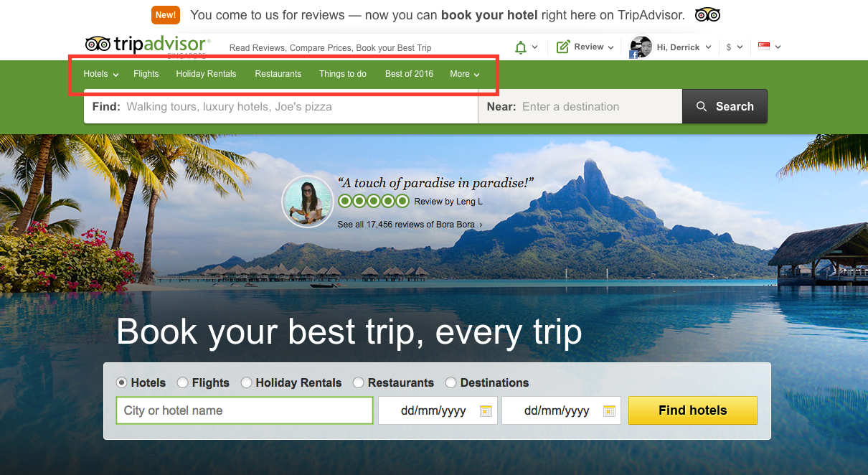Click the owl icon in top banner
This screenshot has height=475, width=868.
707,14
